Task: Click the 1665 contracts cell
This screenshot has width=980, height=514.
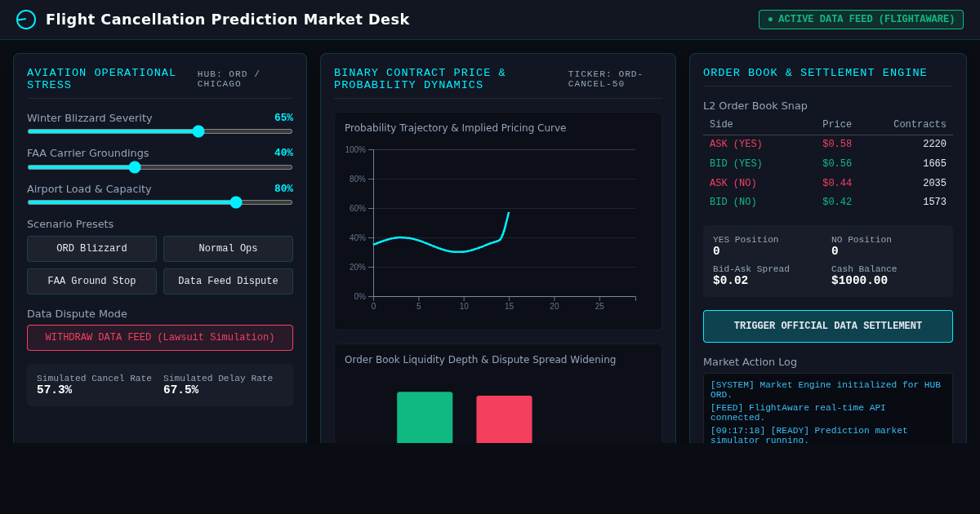Action: (x=934, y=164)
